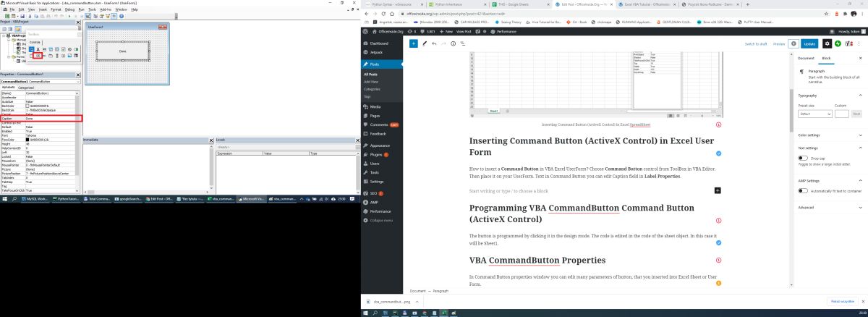Toggle Automatically fit text to container

(x=803, y=190)
